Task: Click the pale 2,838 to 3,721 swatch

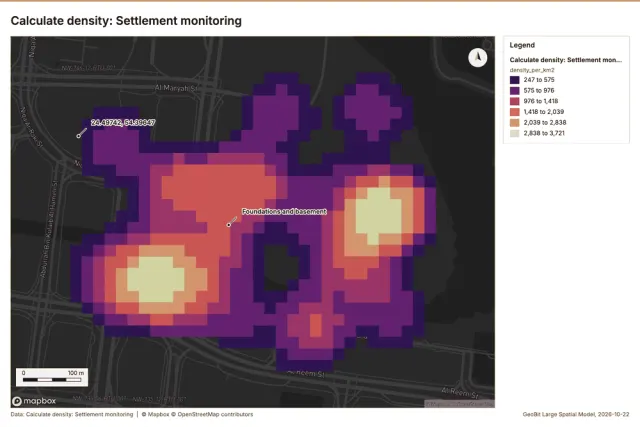Action: [514, 133]
